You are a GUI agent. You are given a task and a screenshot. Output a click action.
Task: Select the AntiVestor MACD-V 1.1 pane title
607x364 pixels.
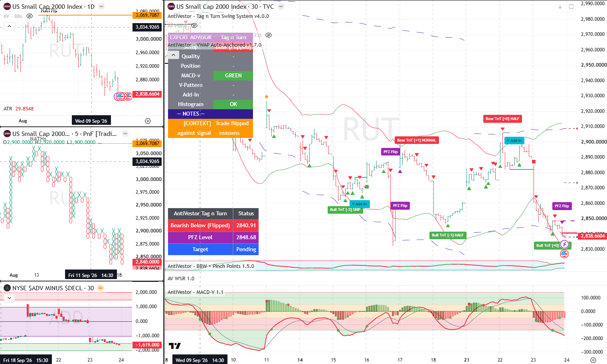tap(195, 292)
